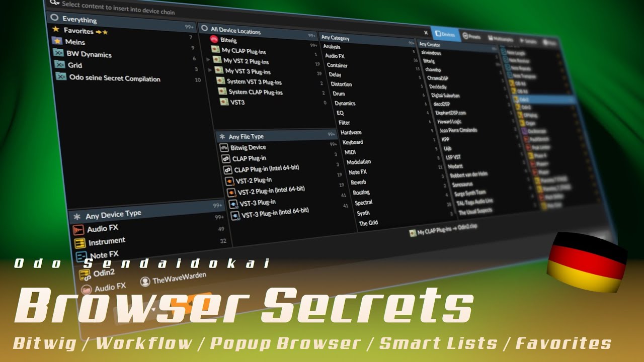Screen dimensions: 644x362
Task: Click the Audio FX device type icon
Action: [78, 230]
